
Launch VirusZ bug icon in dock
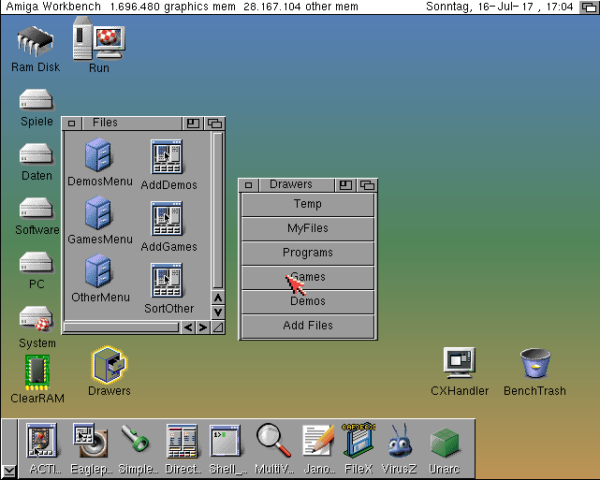point(399,441)
